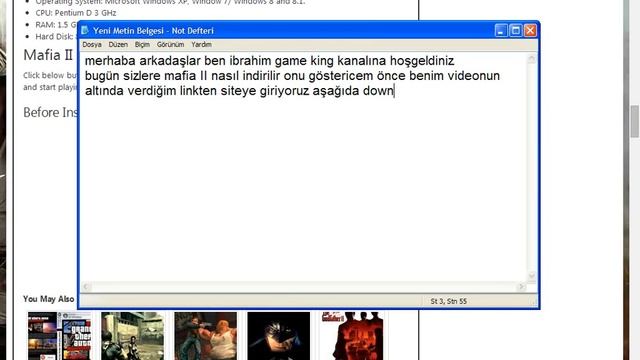This screenshot has height=360, width=640.
Task: Click the word 'linkten' on line three
Action: click(x=198, y=91)
